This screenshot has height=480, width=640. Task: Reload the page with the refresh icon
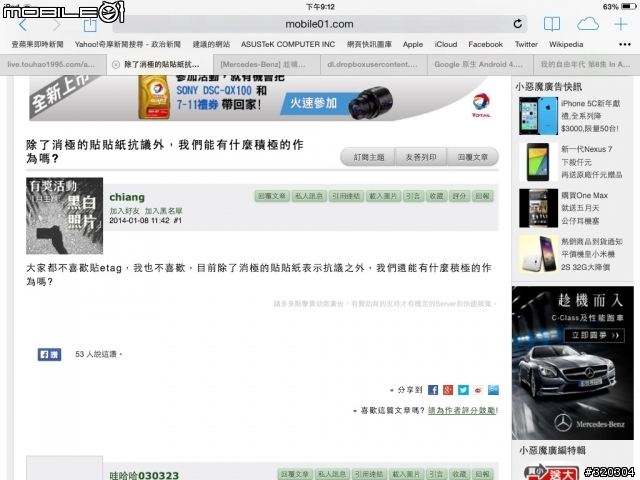point(518,24)
